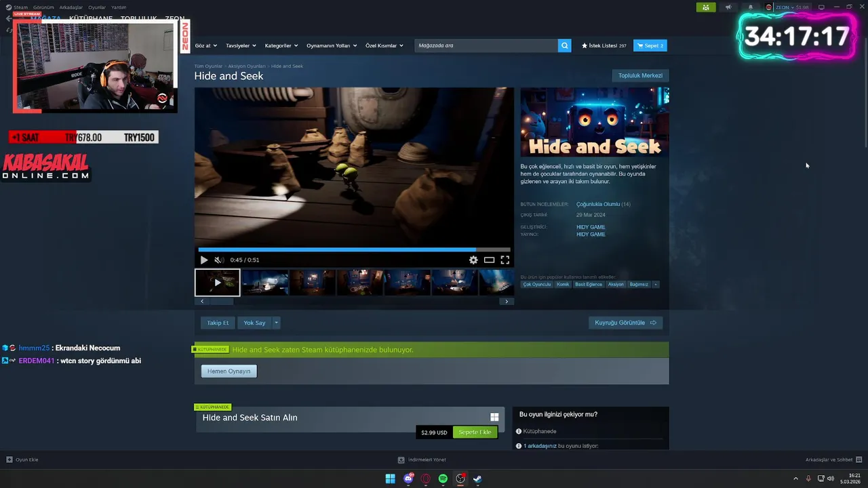The height and width of the screenshot is (488, 868).
Task: Open the Çok Oyunculu tag
Action: point(537,285)
